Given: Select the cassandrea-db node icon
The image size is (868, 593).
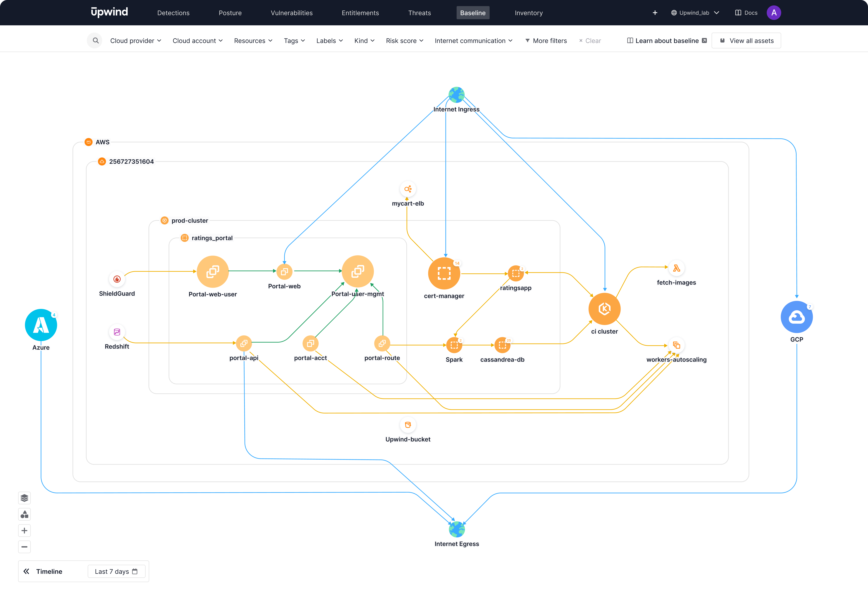Looking at the screenshot, I should coord(502,345).
